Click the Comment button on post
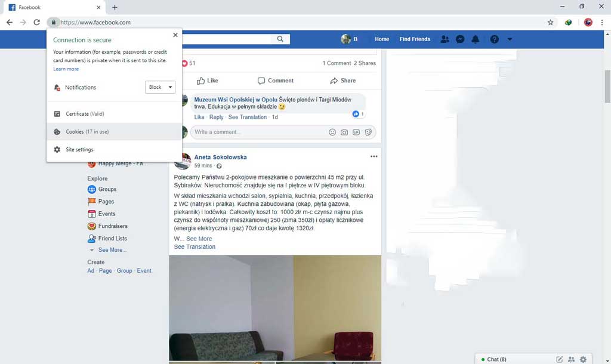The width and height of the screenshot is (611, 364). coord(276,81)
